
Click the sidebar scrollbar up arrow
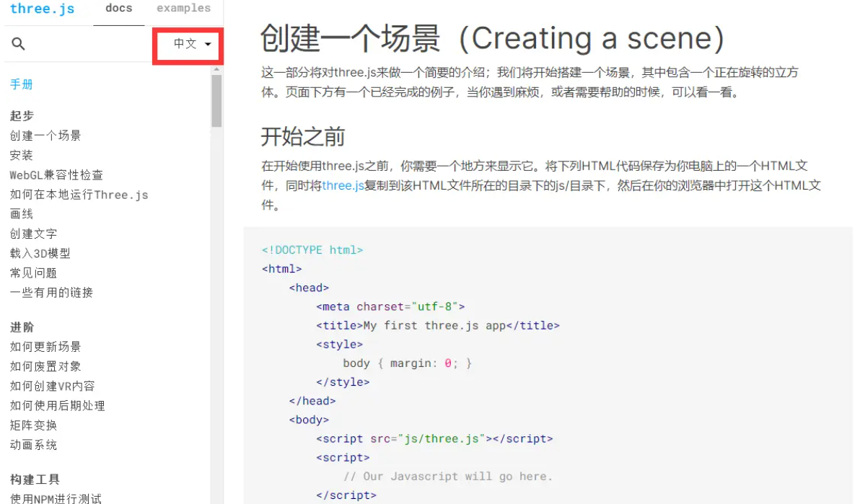pyautogui.click(x=216, y=69)
